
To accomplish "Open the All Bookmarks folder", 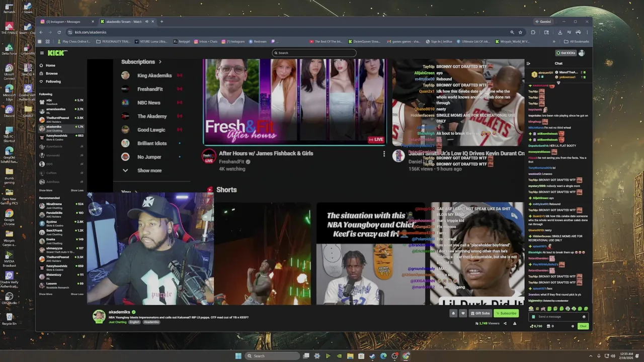I will click(577, 42).
